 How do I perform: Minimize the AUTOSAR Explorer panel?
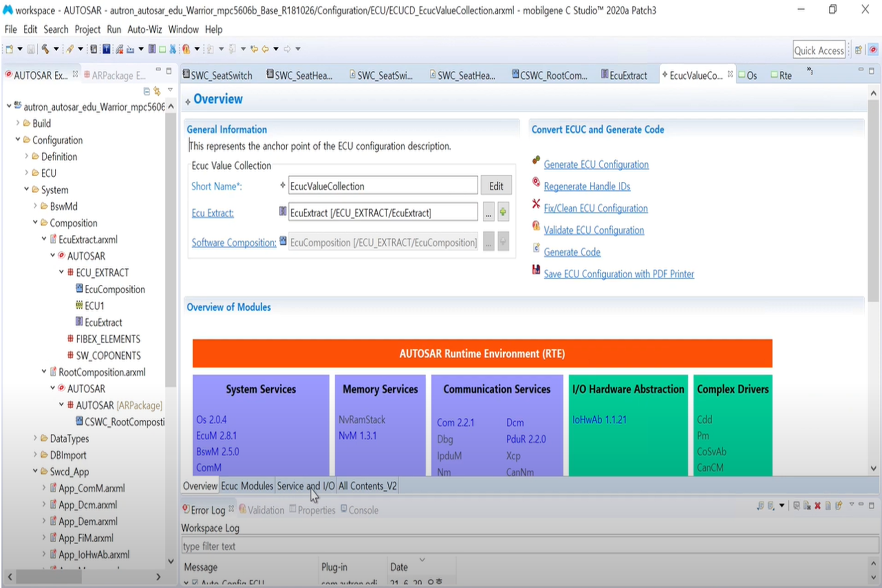coord(158,70)
